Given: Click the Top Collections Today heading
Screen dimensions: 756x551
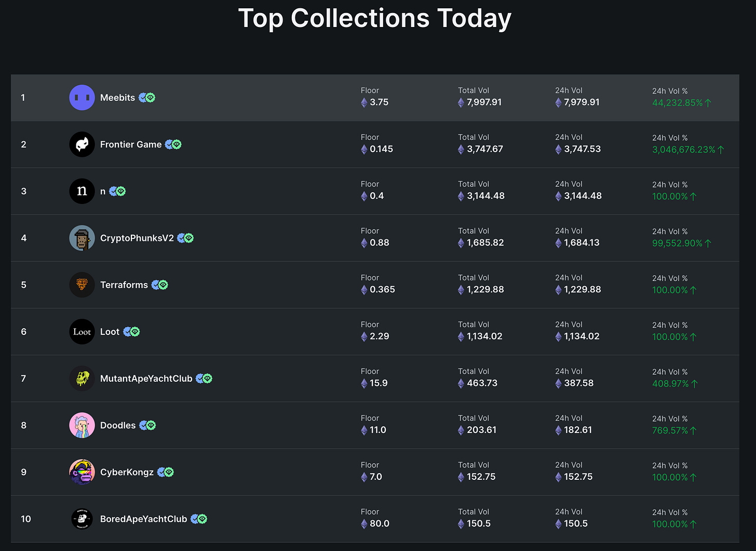Looking at the screenshot, I should pos(374,18).
